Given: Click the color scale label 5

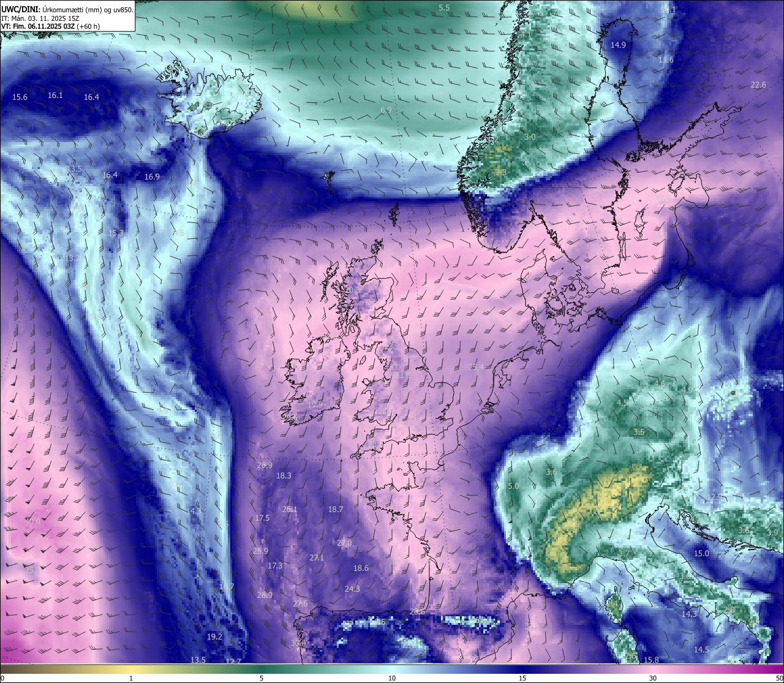Looking at the screenshot, I should pos(262,678).
